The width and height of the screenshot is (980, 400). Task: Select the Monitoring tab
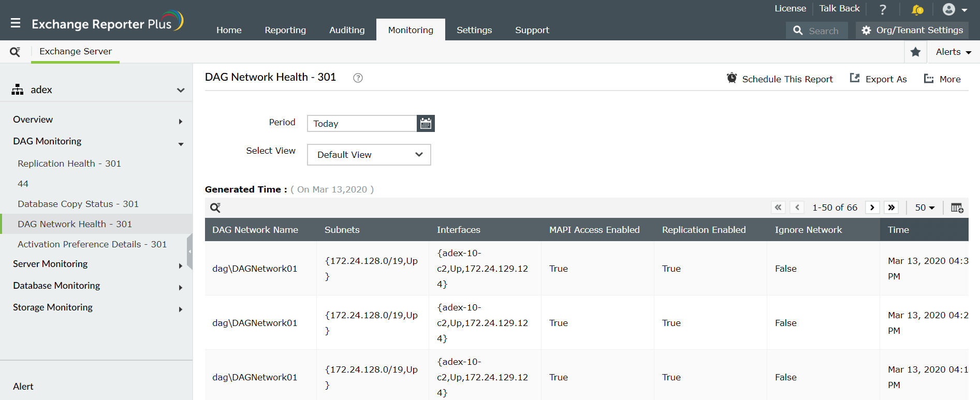click(411, 30)
